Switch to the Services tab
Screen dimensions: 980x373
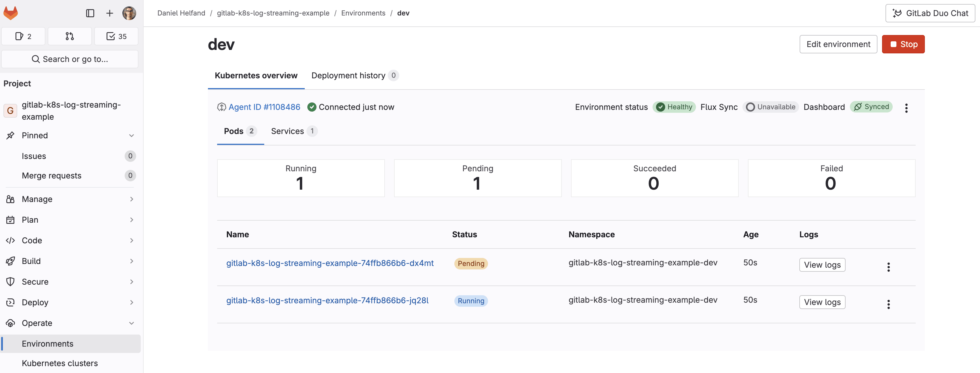click(294, 131)
